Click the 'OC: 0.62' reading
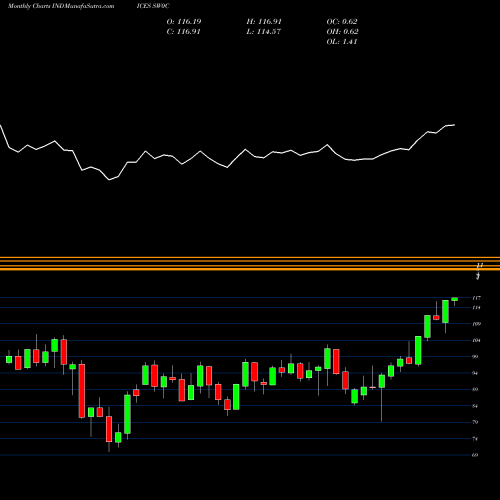This screenshot has width=500, height=500. [342, 22]
